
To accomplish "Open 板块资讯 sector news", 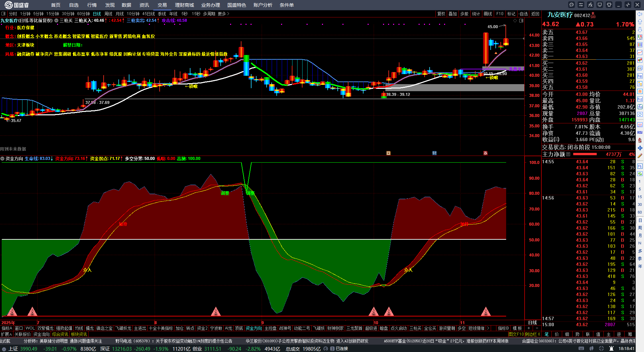I will coord(79,334).
